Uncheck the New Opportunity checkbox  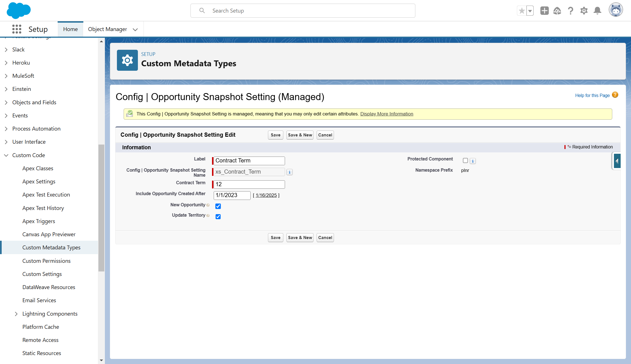[x=218, y=206]
